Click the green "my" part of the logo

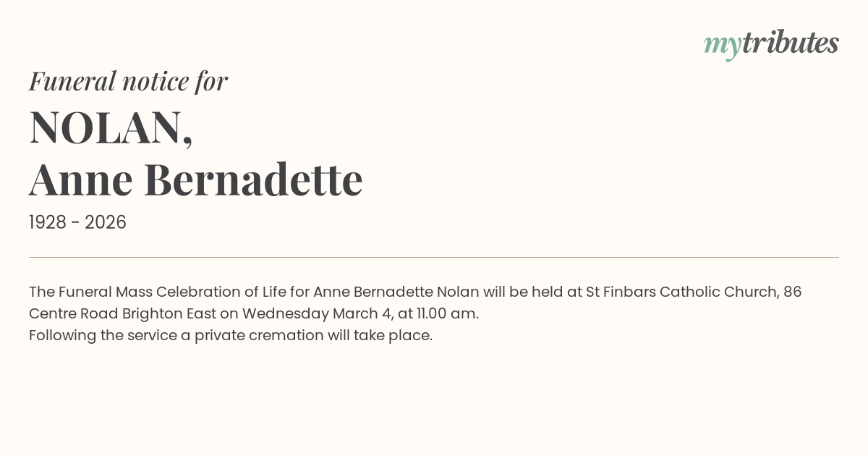(722, 45)
